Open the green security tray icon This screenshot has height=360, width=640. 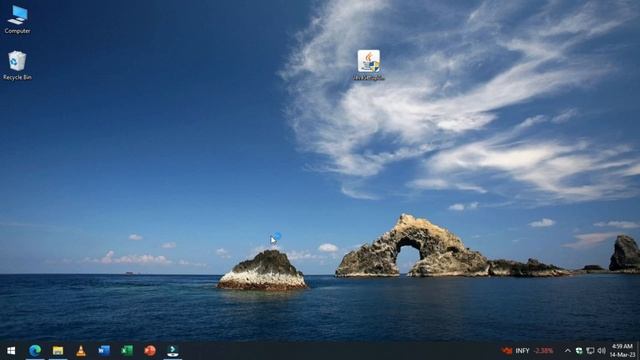(579, 351)
